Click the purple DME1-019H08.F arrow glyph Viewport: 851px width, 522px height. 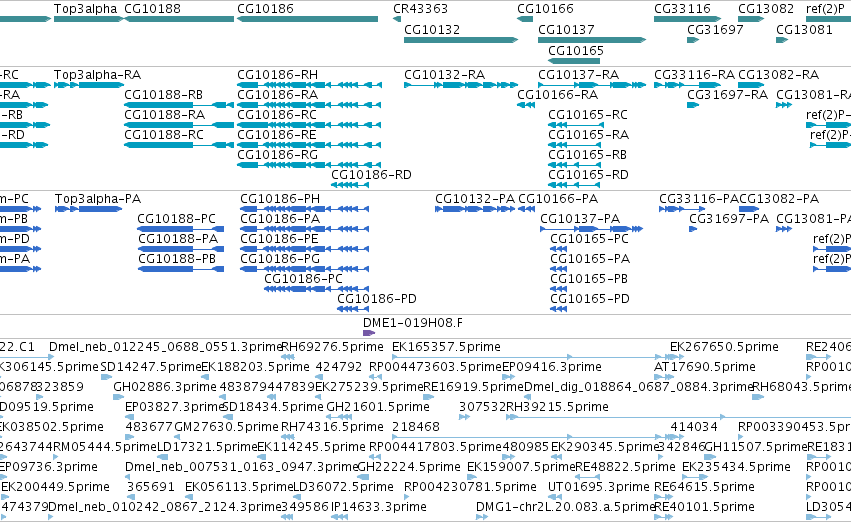369,333
